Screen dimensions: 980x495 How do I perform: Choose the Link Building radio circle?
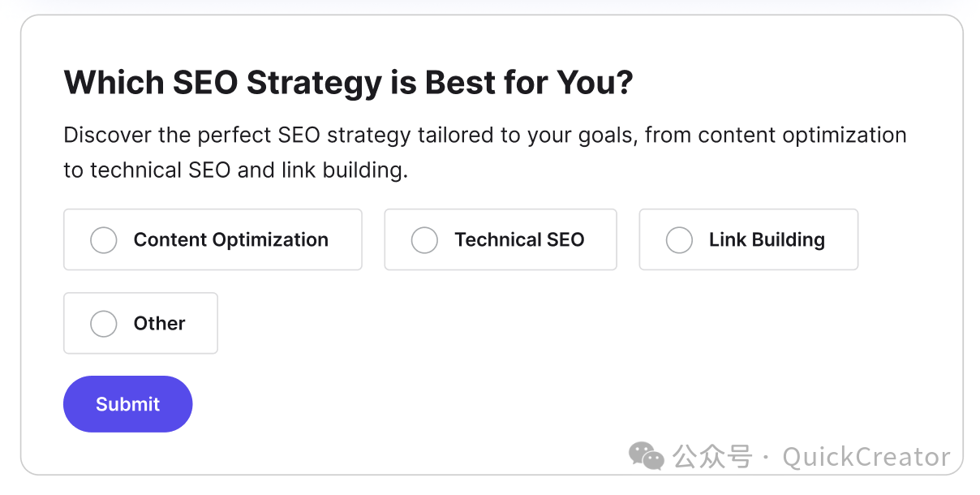[x=679, y=240]
